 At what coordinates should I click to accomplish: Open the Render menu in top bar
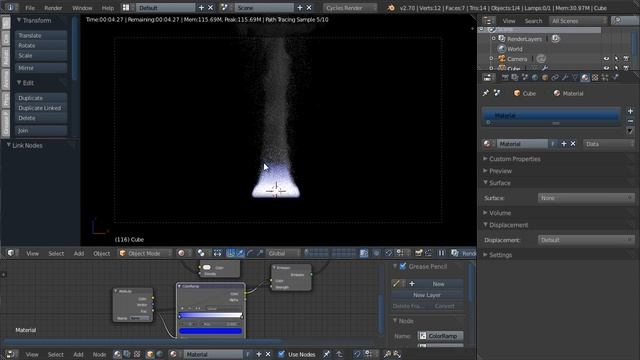pyautogui.click(x=53, y=8)
